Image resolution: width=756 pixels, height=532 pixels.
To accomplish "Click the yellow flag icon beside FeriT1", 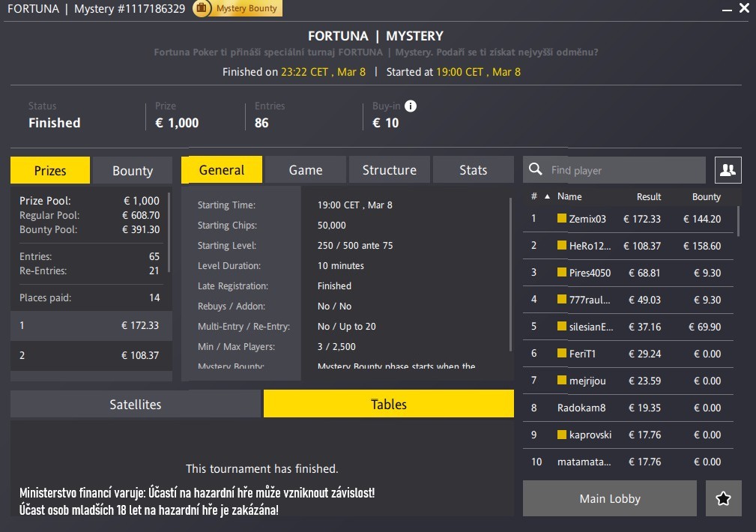I will pyautogui.click(x=562, y=353).
